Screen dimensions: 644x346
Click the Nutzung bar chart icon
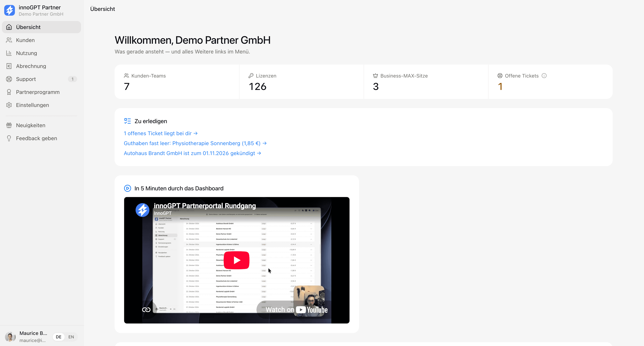[x=9, y=53]
